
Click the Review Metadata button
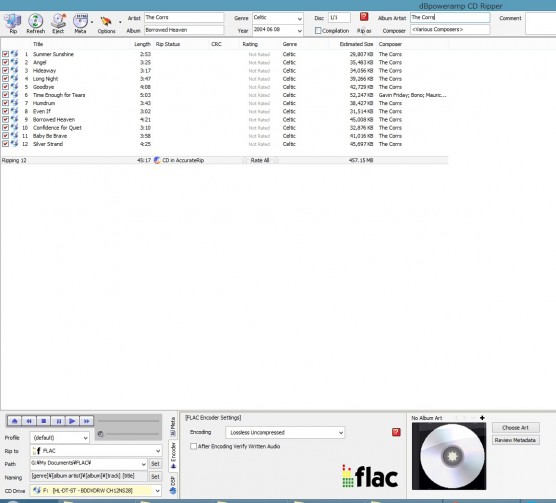(516, 440)
